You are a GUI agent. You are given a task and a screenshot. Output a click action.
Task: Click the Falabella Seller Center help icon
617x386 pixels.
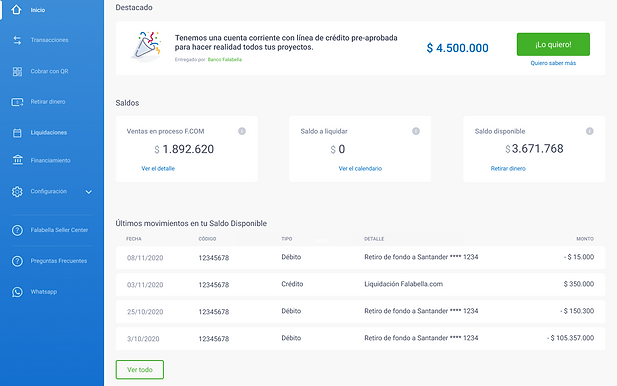coord(17,230)
